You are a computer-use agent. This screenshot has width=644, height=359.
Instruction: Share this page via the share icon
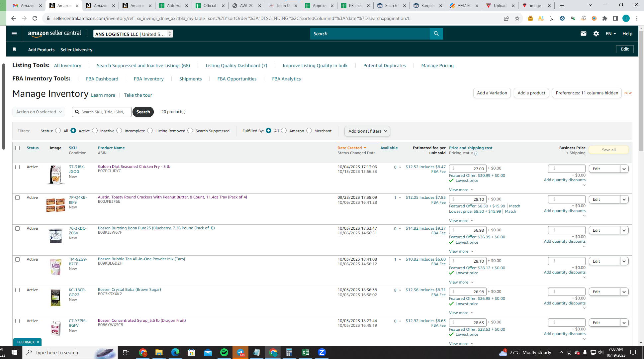click(x=506, y=18)
